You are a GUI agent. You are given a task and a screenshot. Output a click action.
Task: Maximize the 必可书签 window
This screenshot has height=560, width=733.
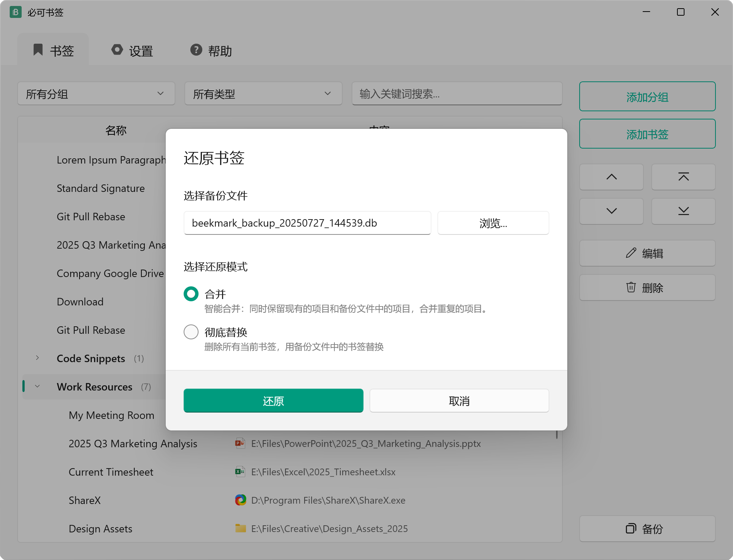pyautogui.click(x=681, y=12)
